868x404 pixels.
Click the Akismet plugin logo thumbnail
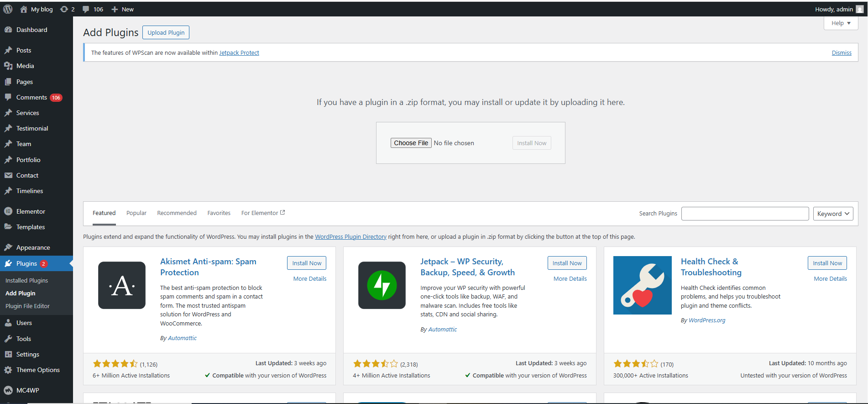pos(122,285)
